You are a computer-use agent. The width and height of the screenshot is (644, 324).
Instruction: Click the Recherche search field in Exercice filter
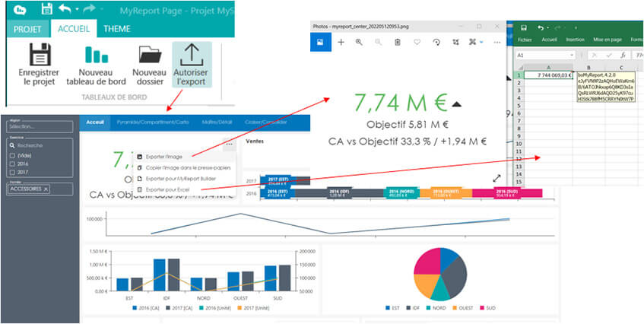[40, 145]
